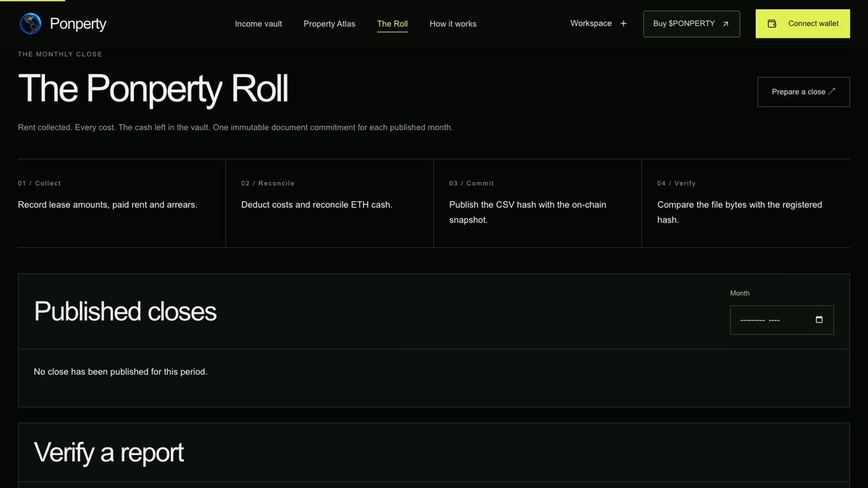The width and height of the screenshot is (868, 488).
Task: Click the '02 / Reconcile' step label
Action: [x=268, y=184]
